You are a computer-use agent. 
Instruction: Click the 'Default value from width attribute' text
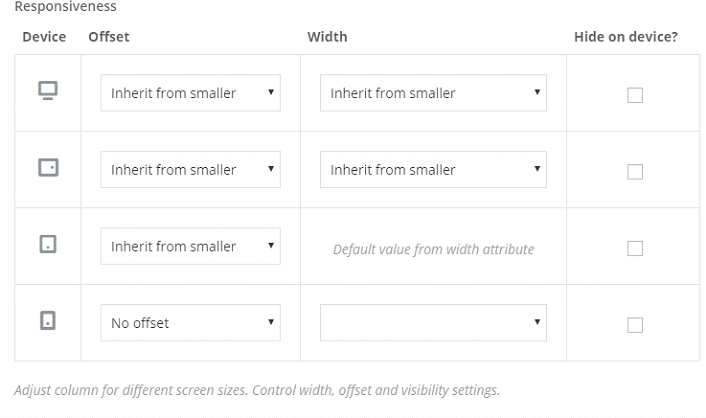[x=433, y=249]
